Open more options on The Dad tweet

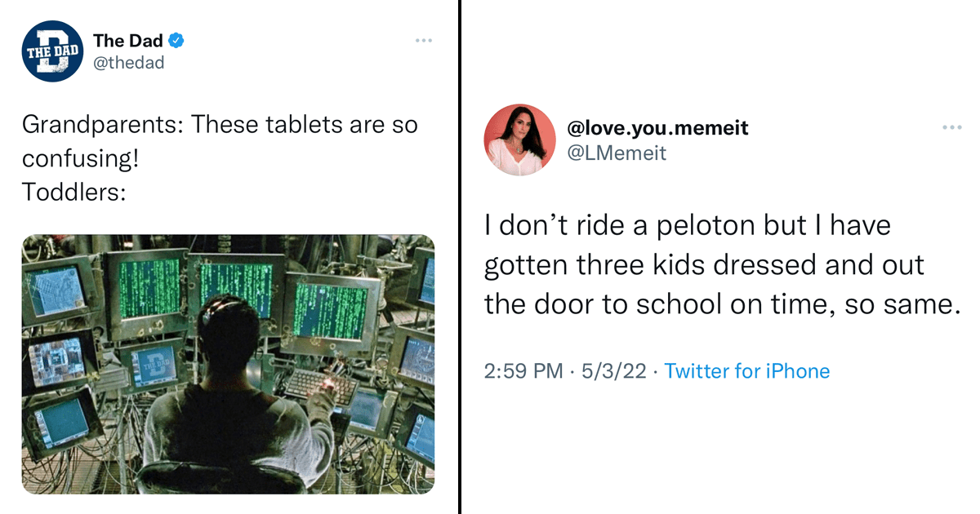[423, 40]
